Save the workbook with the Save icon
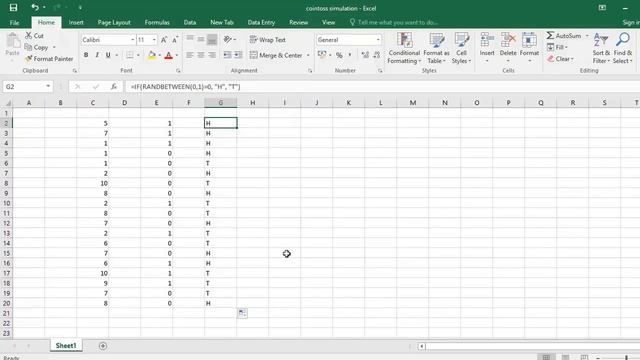 [13, 7]
